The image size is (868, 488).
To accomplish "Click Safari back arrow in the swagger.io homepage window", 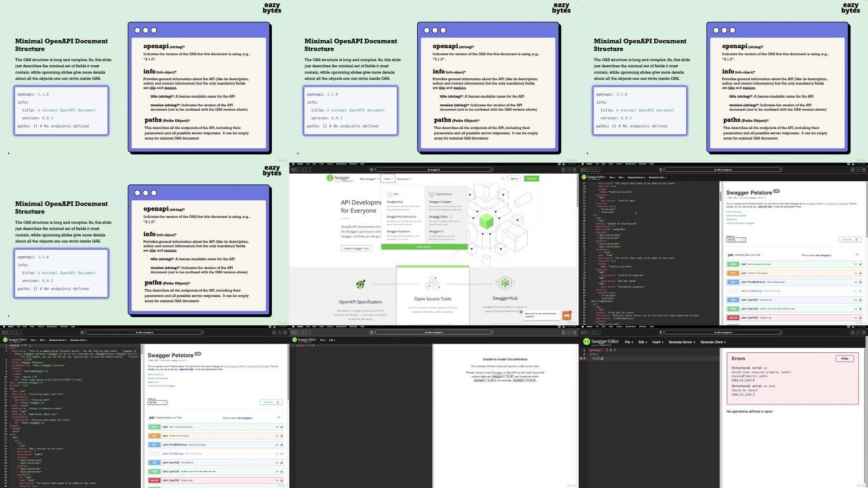I will click(302, 169).
